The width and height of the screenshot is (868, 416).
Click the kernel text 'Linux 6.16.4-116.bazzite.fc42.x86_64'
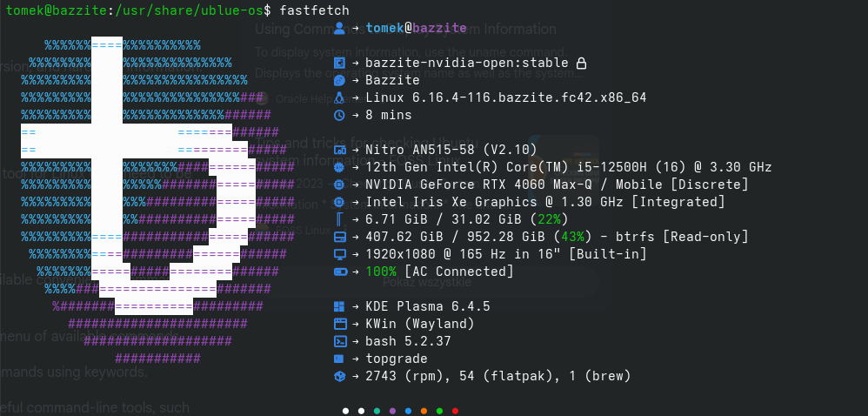506,97
